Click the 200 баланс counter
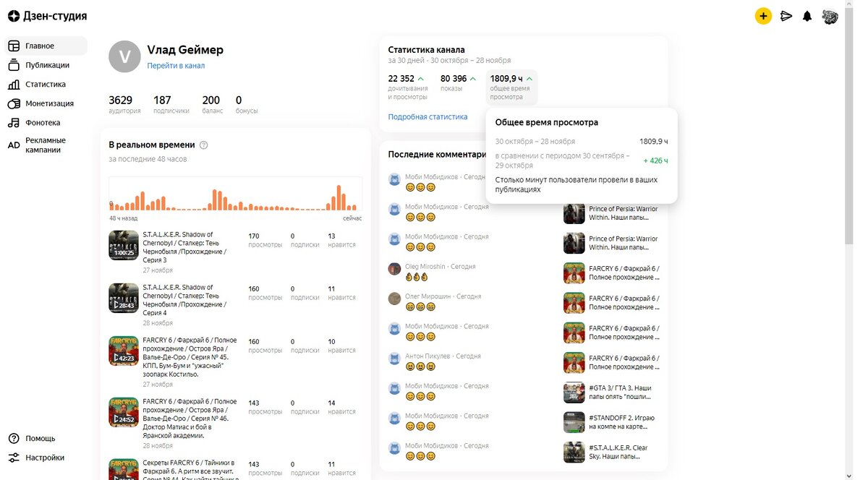 tap(212, 104)
